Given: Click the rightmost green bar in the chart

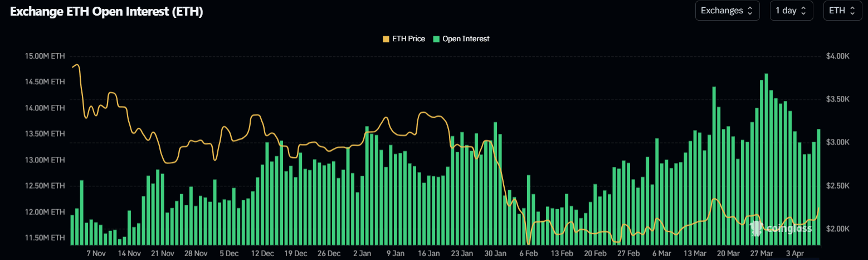Looking at the screenshot, I should [x=818, y=187].
